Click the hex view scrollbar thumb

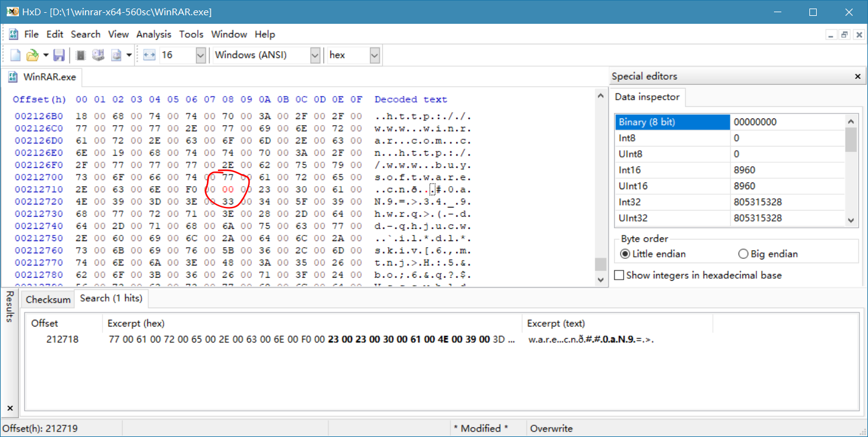point(601,264)
